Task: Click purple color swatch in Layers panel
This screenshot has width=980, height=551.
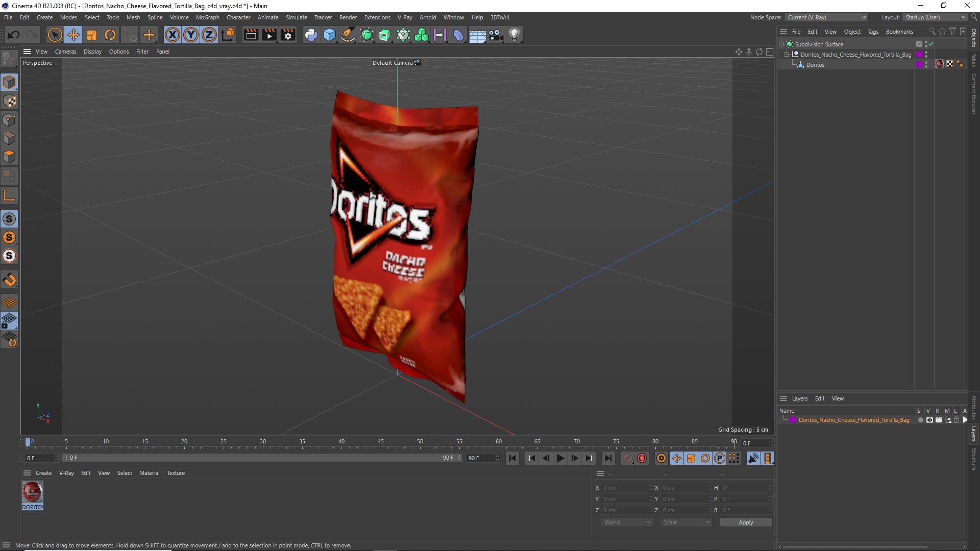Action: (x=793, y=420)
